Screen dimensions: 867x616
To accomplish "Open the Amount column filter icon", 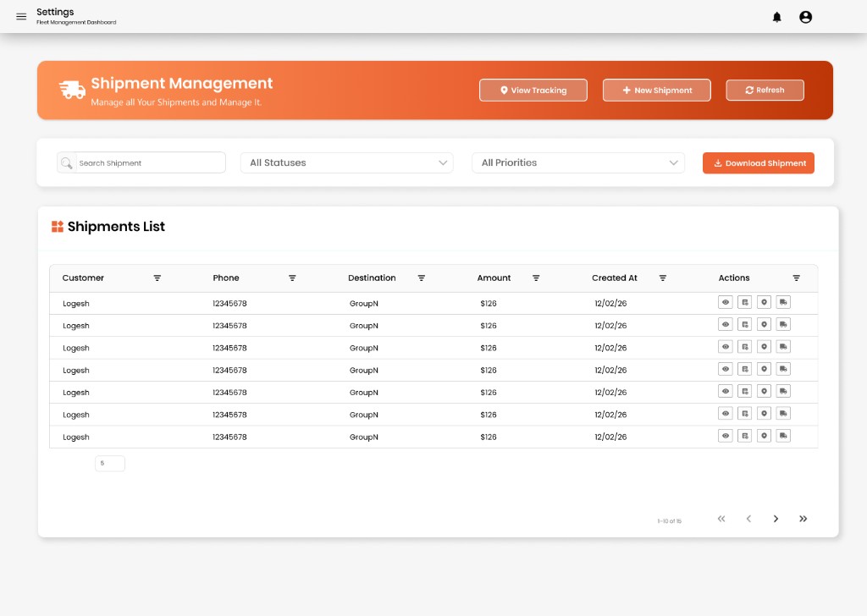I will (536, 278).
